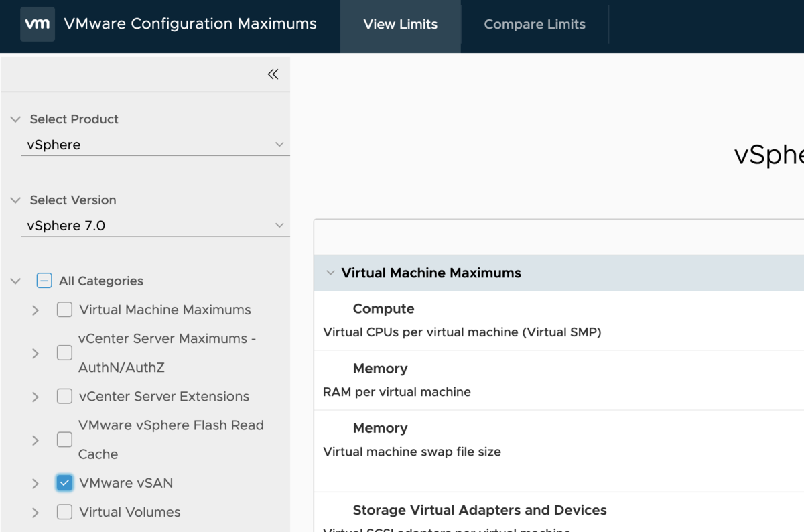This screenshot has height=532, width=804.
Task: Check the Virtual Machine Maximums checkbox
Action: (64, 310)
